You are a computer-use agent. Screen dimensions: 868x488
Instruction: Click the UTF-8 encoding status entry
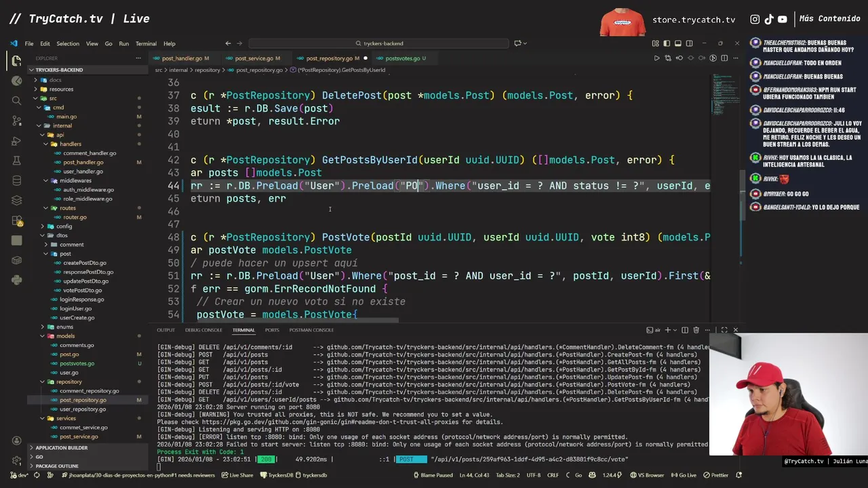533,475
